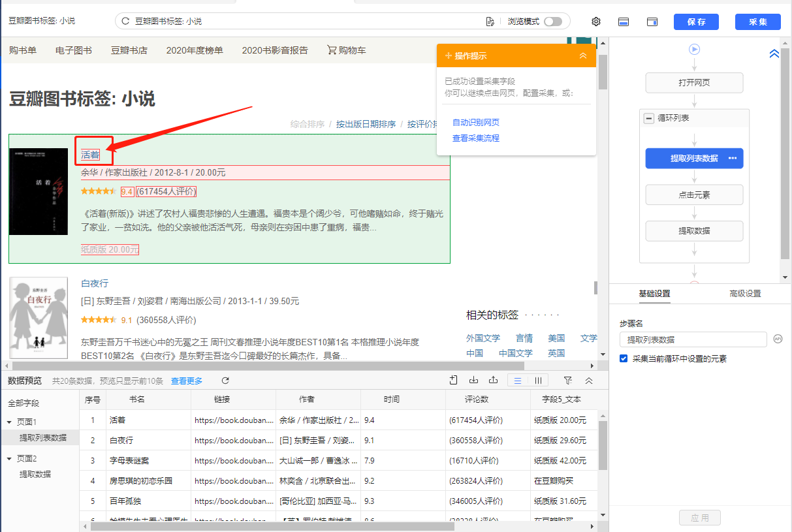Image resolution: width=792 pixels, height=532 pixels.
Task: Select 全部字段 in the field tree
Action: pos(24,403)
